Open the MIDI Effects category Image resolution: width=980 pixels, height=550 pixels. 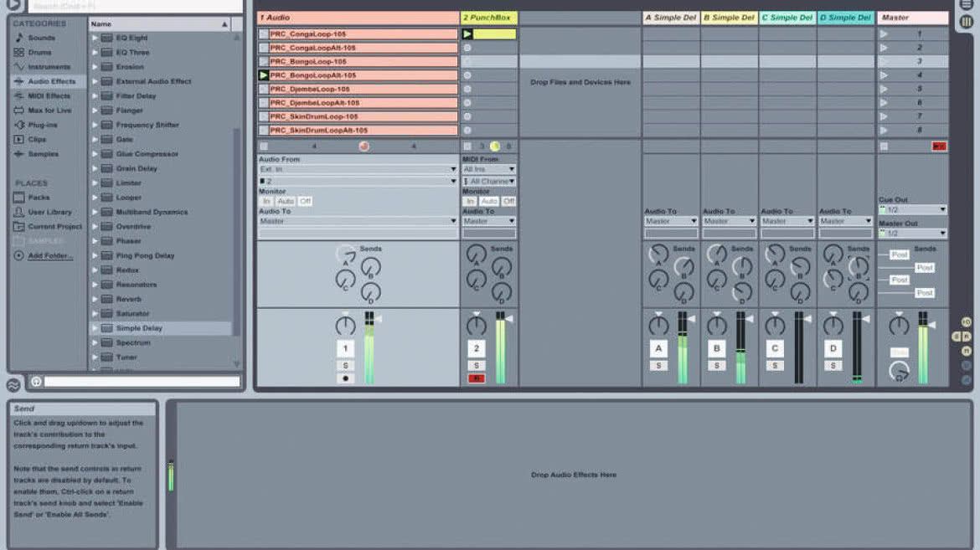[49, 95]
